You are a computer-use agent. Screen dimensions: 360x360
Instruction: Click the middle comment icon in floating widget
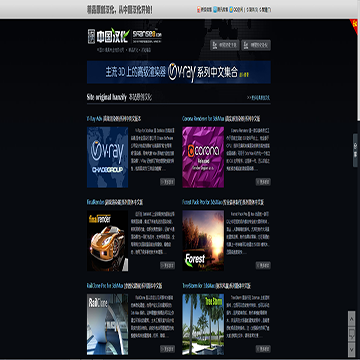coord(351,334)
